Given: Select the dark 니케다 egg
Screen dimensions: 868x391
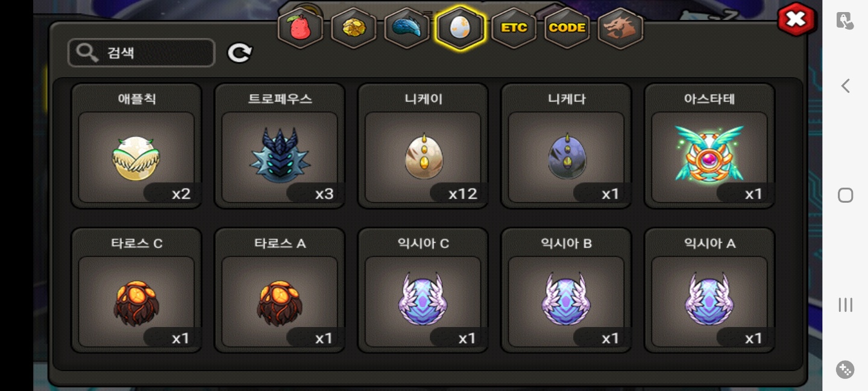Looking at the screenshot, I should [567, 146].
